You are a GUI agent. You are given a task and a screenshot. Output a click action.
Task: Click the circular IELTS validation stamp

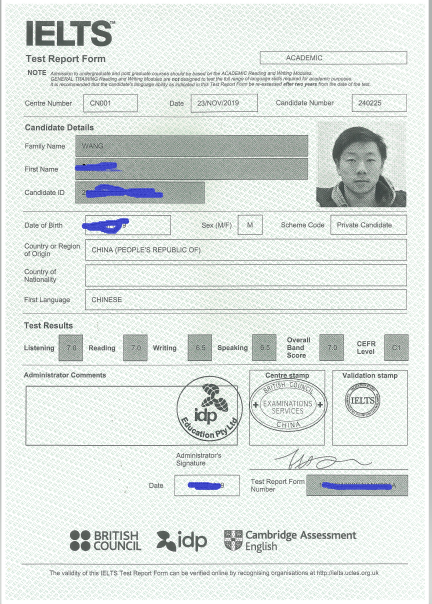(x=362, y=401)
